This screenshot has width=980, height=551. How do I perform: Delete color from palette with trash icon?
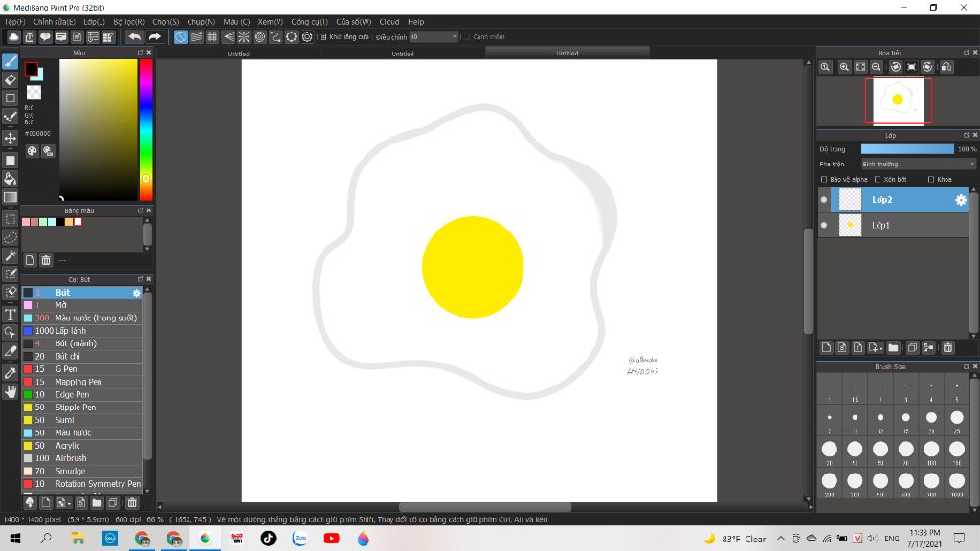point(46,260)
